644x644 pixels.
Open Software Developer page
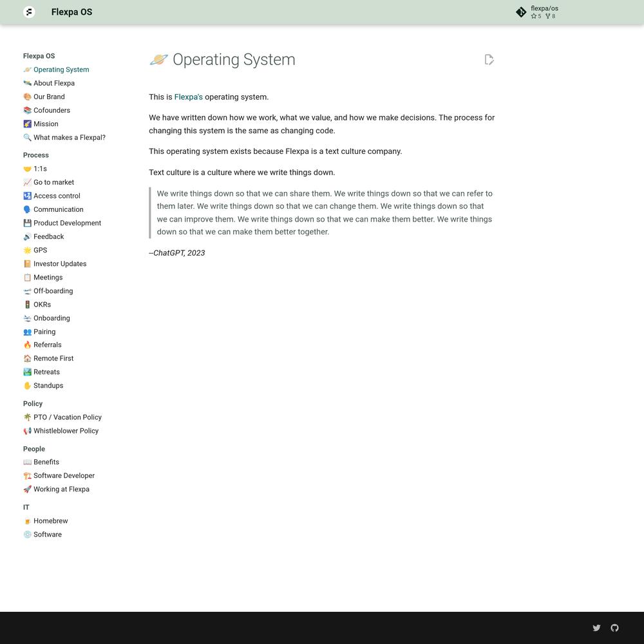click(x=59, y=475)
